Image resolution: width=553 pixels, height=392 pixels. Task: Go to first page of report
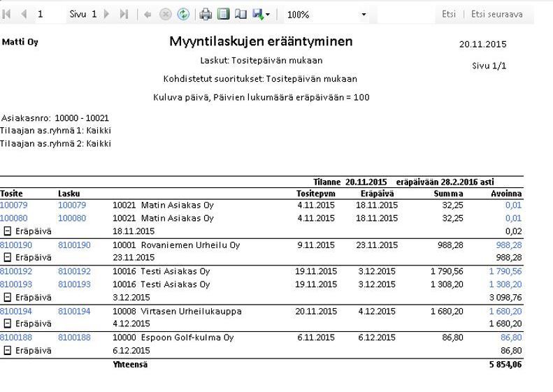point(6,14)
